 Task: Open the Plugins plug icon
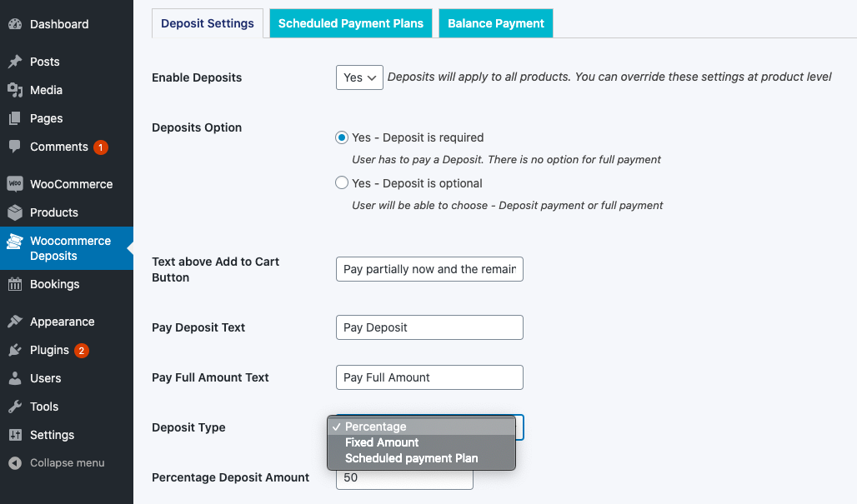tap(15, 350)
